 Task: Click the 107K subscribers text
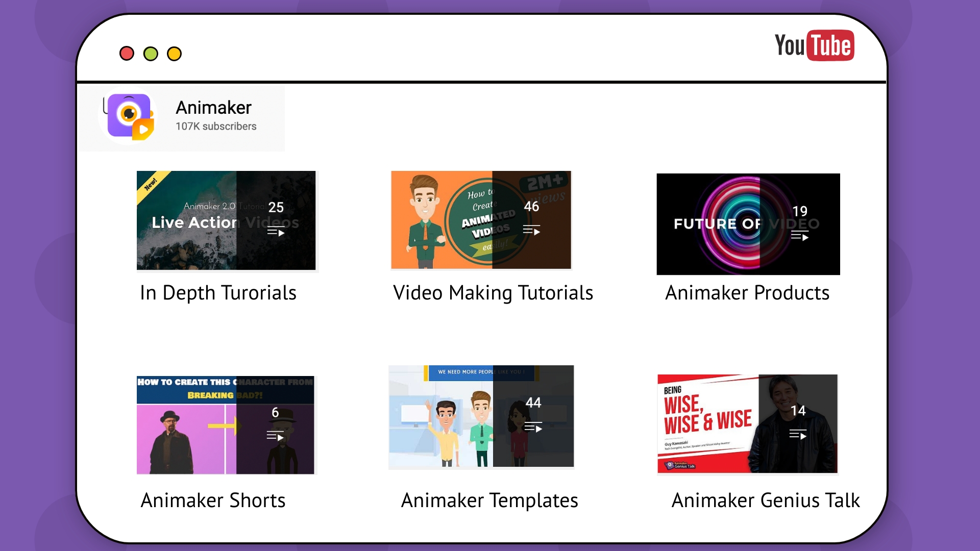(x=216, y=127)
